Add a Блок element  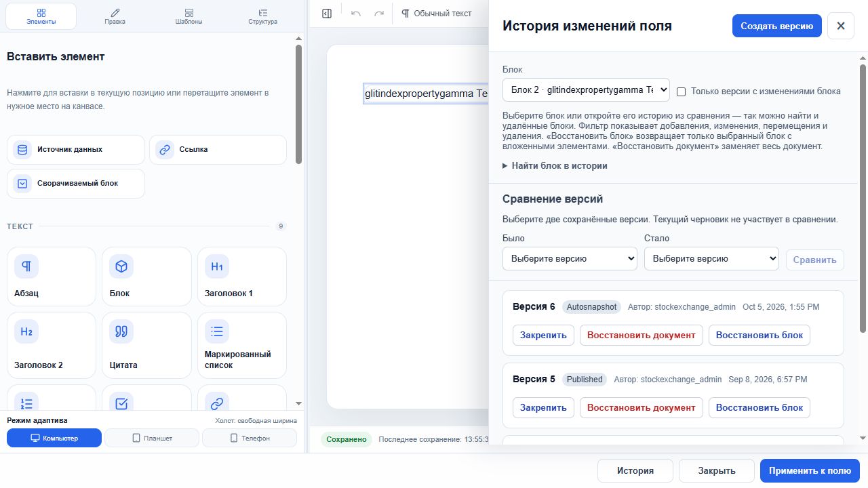146,277
